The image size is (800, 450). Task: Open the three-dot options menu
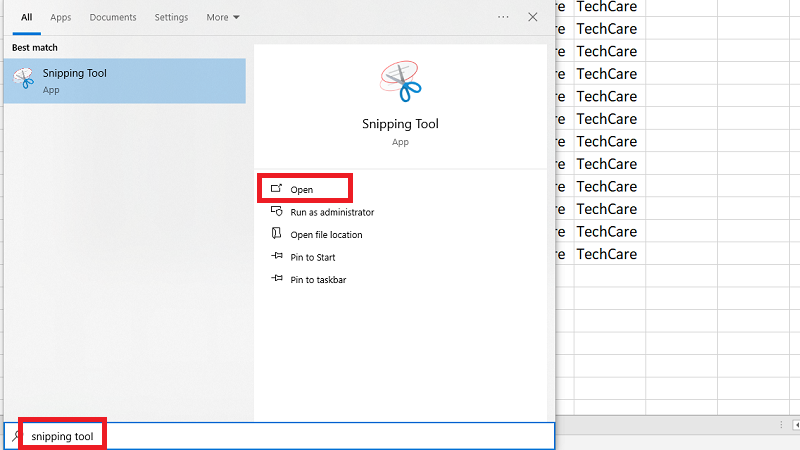pyautogui.click(x=503, y=17)
